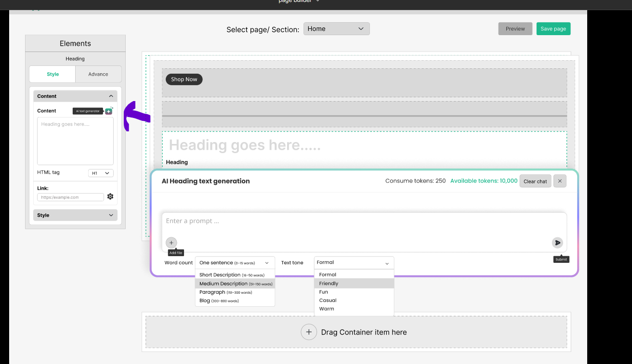Click the Preview button
This screenshot has height=364, width=632.
coord(515,29)
